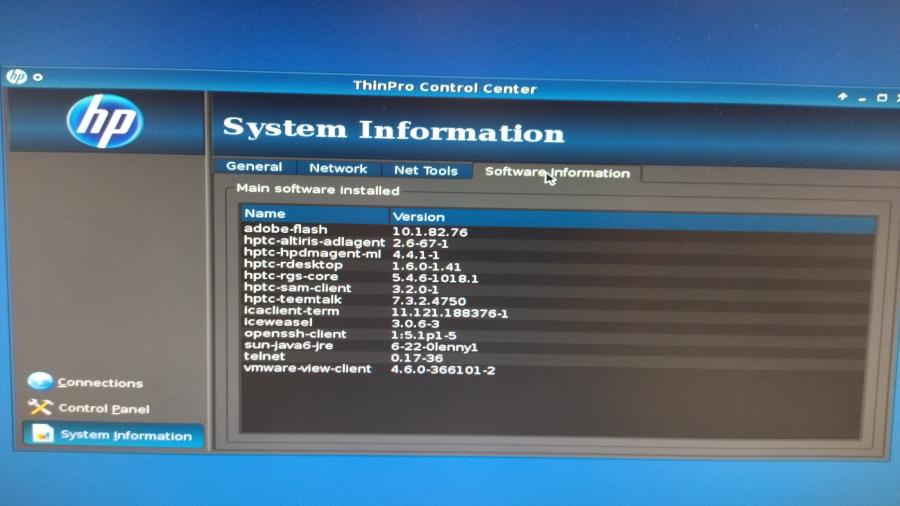Viewport: 900px width, 506px height.
Task: Select the sun-java6-jre row
Action: pyautogui.click(x=554, y=346)
